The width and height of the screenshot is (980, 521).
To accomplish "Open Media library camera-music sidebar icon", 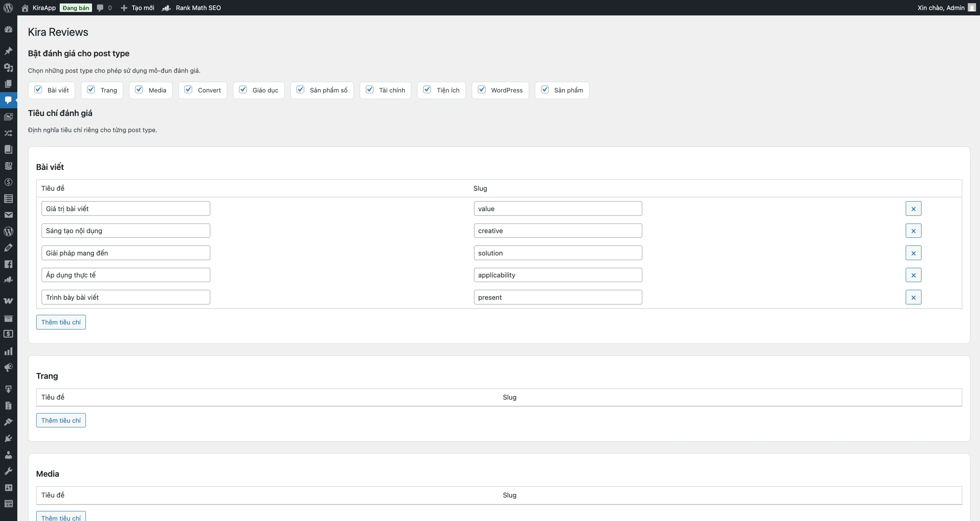I will point(8,67).
